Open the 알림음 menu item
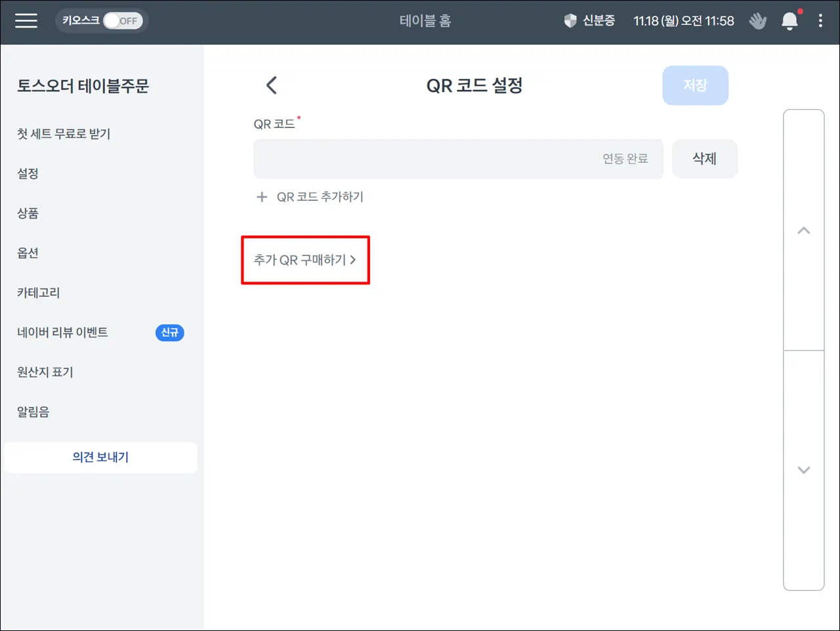This screenshot has width=840, height=631. [33, 412]
